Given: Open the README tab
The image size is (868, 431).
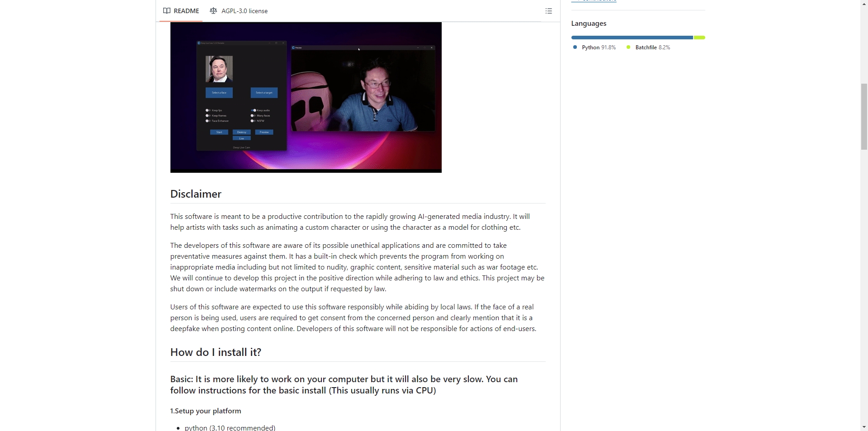Looking at the screenshot, I should [x=181, y=11].
